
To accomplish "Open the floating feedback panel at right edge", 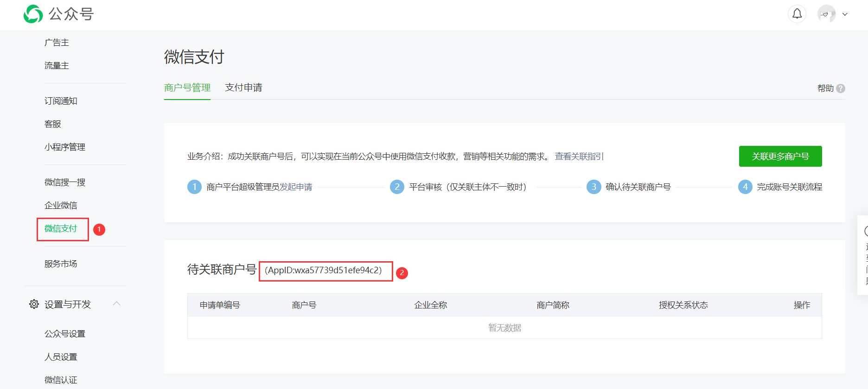I will [x=863, y=255].
